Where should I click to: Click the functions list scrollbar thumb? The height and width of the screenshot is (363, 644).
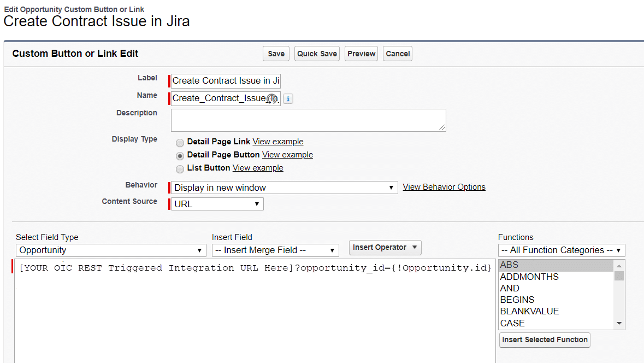click(x=619, y=276)
